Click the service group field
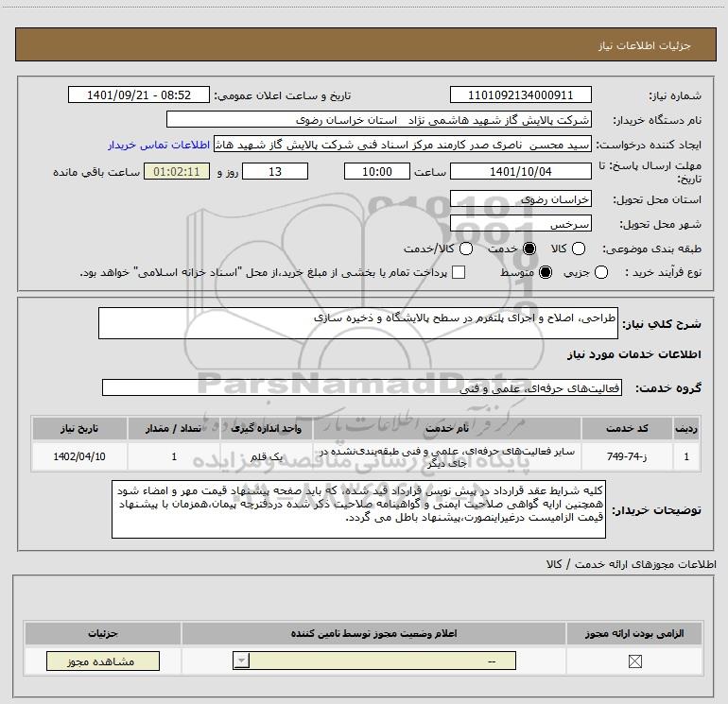 coord(362,388)
